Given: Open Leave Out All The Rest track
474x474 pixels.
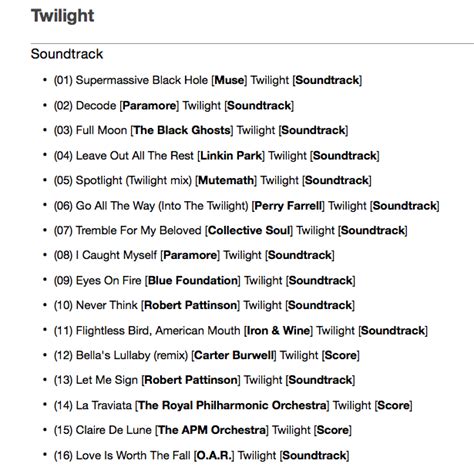Looking at the screenshot, I should click(x=217, y=156).
